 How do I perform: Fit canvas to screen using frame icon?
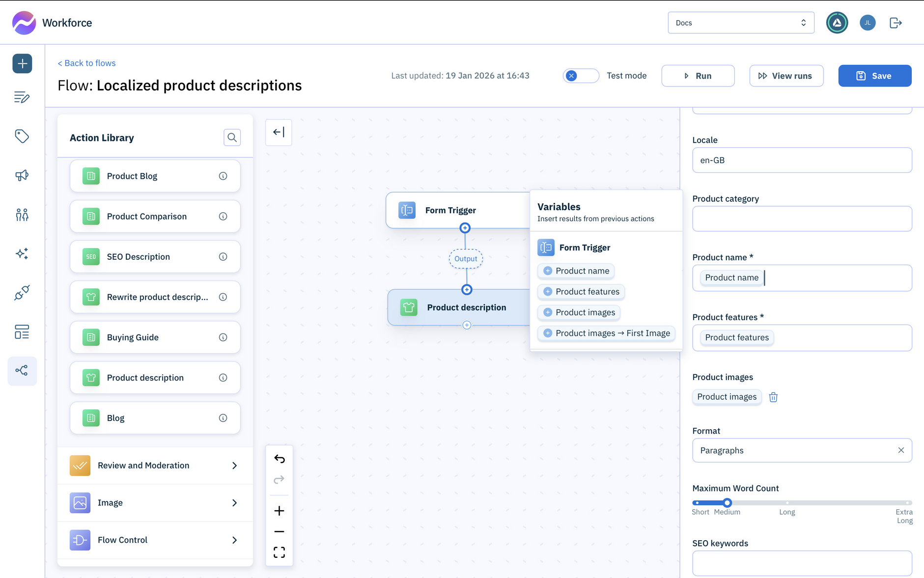tap(279, 552)
